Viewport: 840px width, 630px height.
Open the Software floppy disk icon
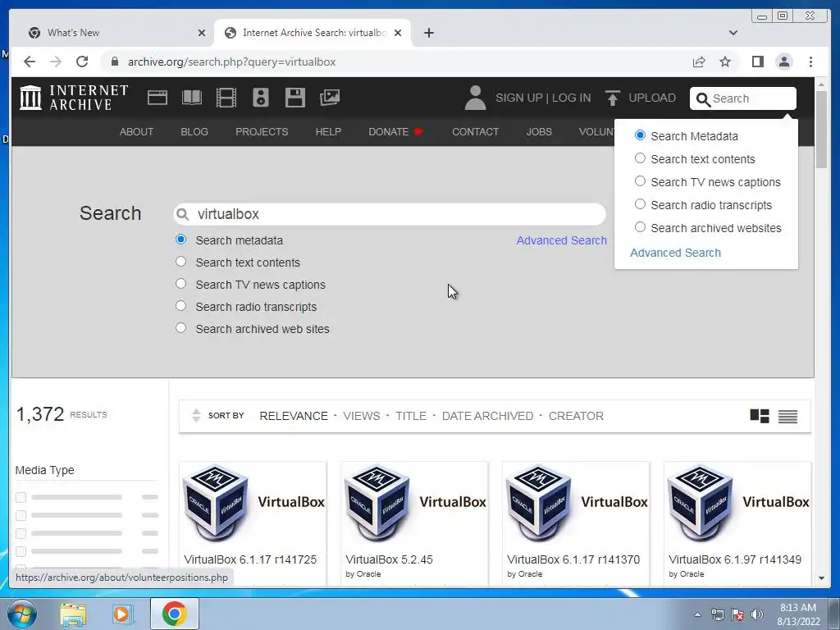point(294,98)
